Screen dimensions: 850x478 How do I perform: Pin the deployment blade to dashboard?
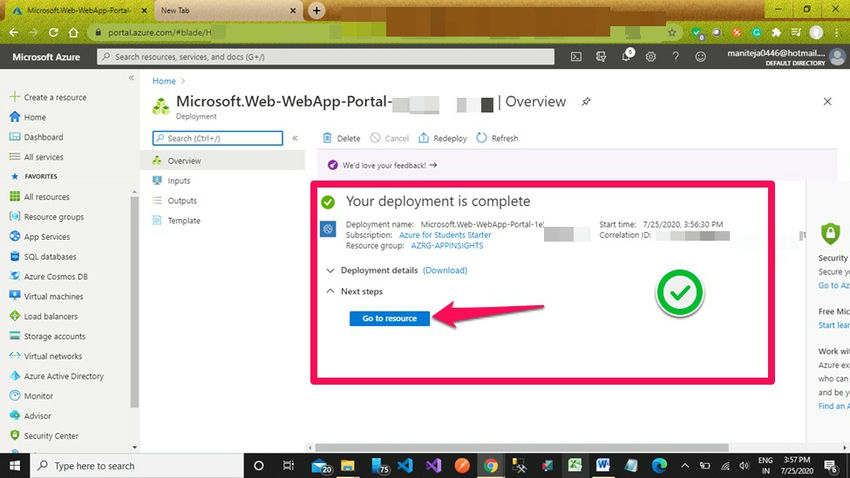point(586,101)
